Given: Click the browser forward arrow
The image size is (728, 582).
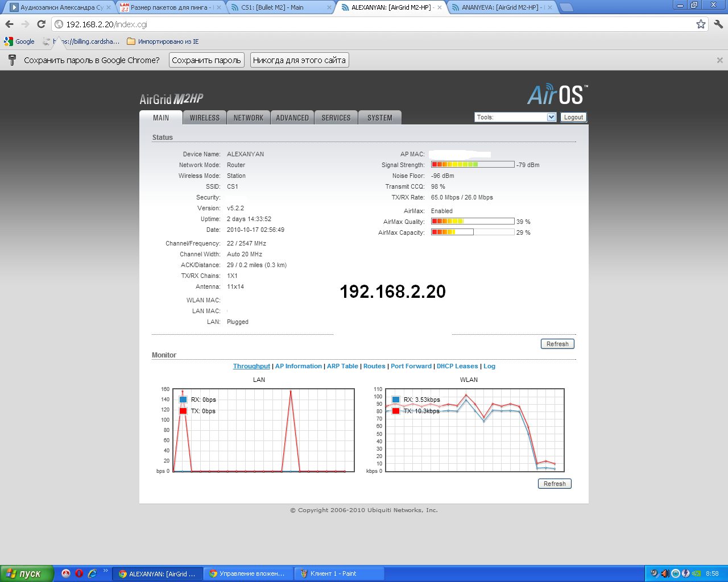Looking at the screenshot, I should click(25, 24).
